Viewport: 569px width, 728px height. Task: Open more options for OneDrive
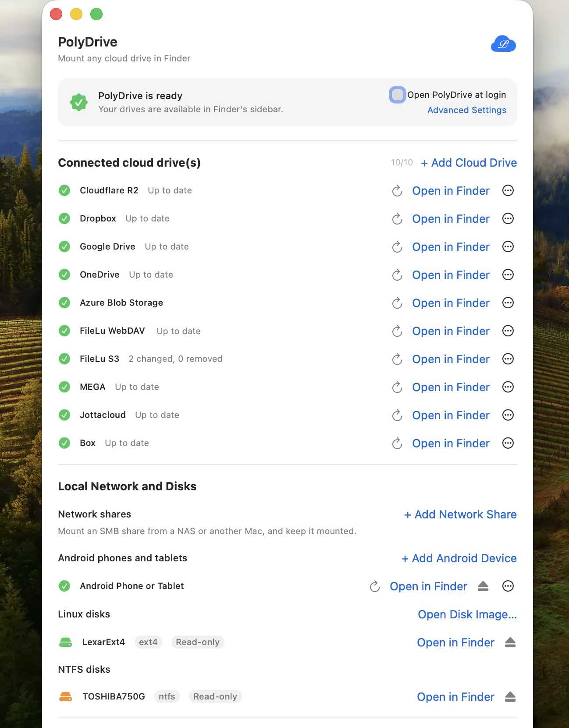tap(508, 275)
